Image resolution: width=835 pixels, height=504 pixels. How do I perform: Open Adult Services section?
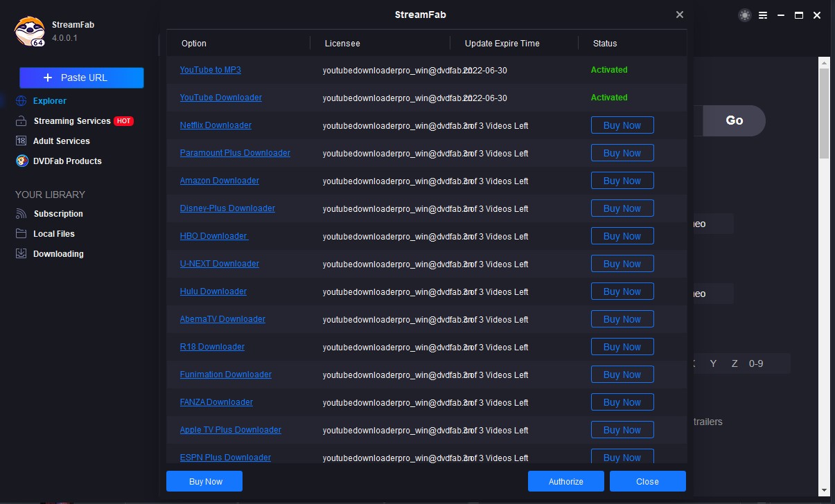click(x=62, y=141)
